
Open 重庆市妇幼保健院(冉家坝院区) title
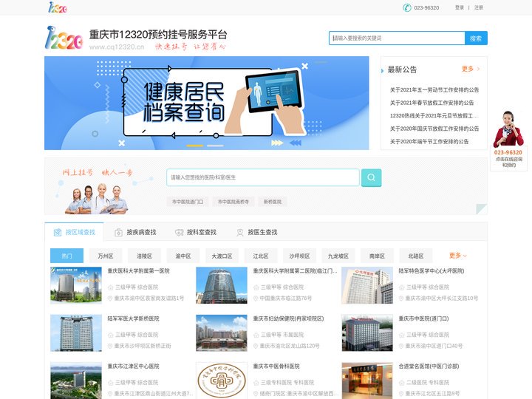(288, 318)
